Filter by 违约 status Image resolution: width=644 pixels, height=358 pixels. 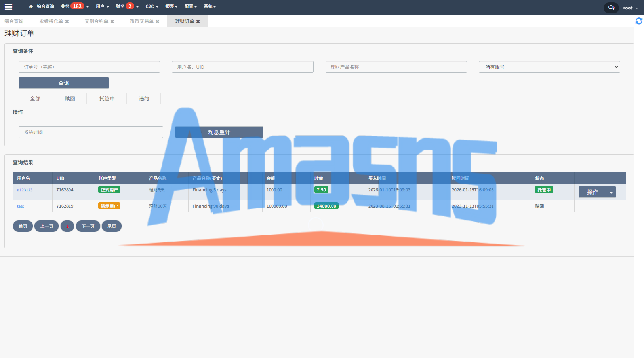pyautogui.click(x=144, y=98)
